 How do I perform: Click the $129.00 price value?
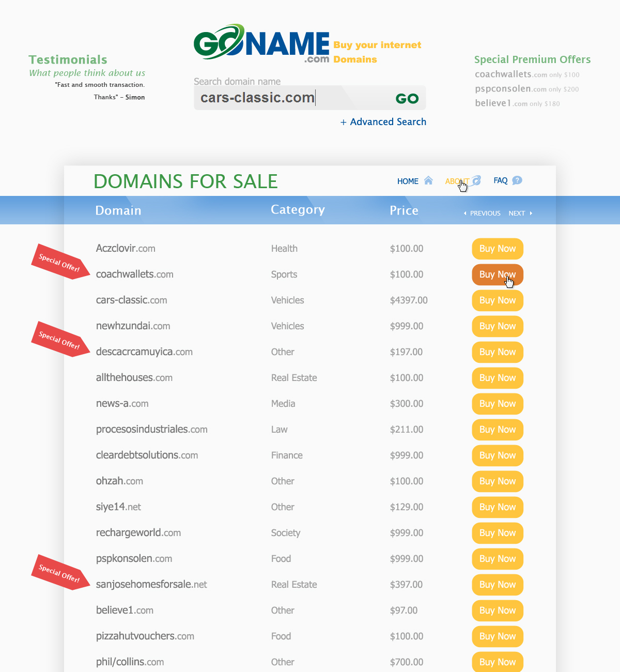tap(407, 507)
